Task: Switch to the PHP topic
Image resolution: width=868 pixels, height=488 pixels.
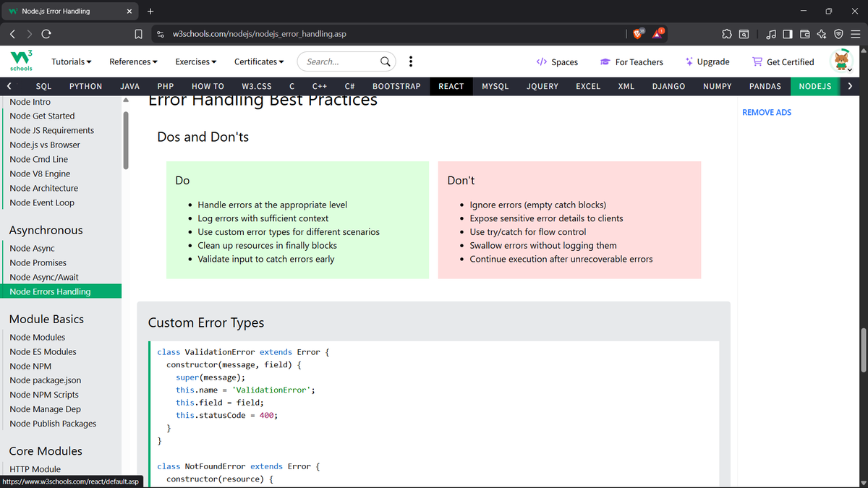Action: point(166,86)
